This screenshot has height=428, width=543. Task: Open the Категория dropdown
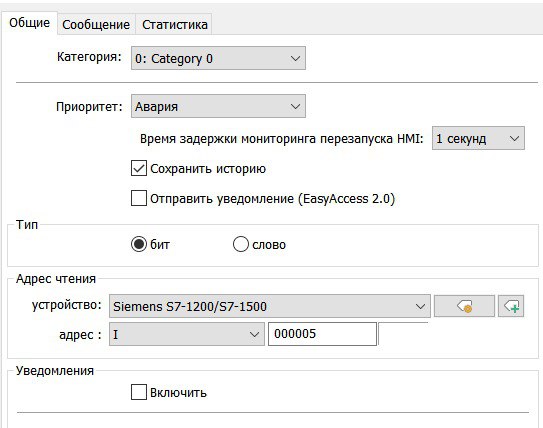[218, 58]
